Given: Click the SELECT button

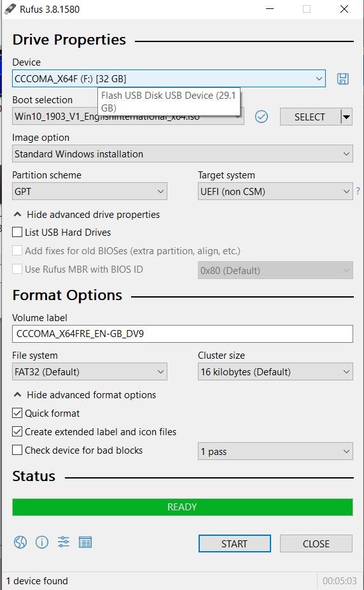Looking at the screenshot, I should click(x=309, y=117).
